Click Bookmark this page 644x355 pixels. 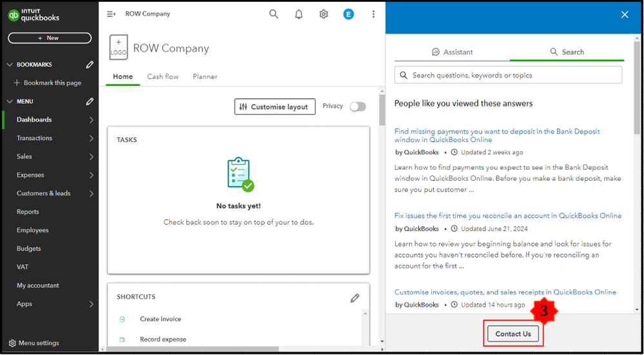[x=53, y=83]
